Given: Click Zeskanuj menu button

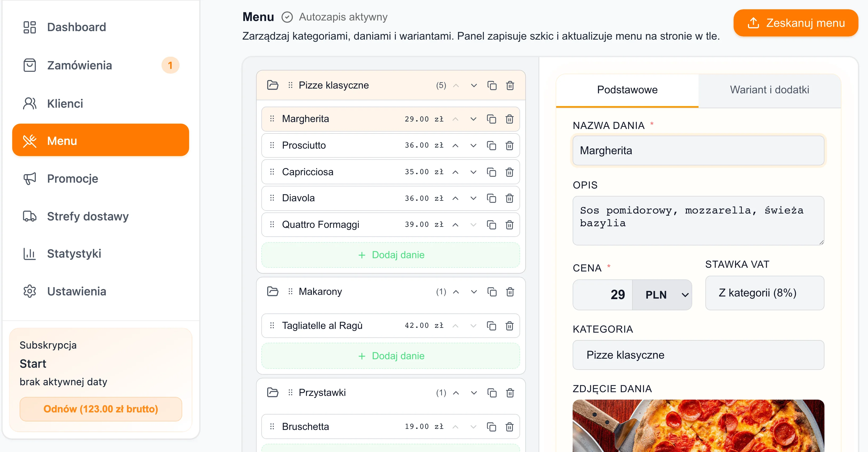Looking at the screenshot, I should [795, 23].
